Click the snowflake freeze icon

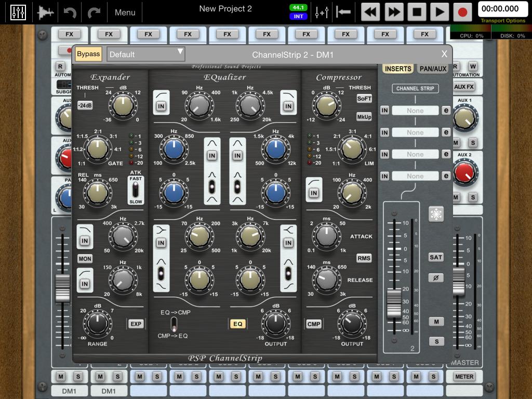point(436,214)
